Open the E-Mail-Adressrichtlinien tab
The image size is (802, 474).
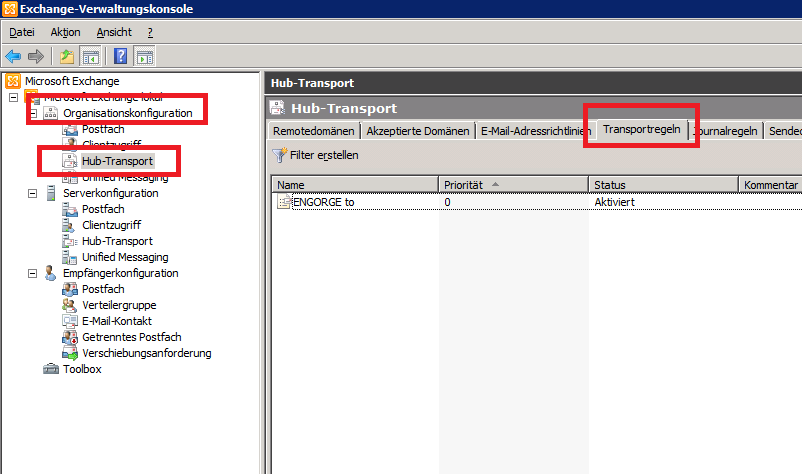tap(535, 131)
